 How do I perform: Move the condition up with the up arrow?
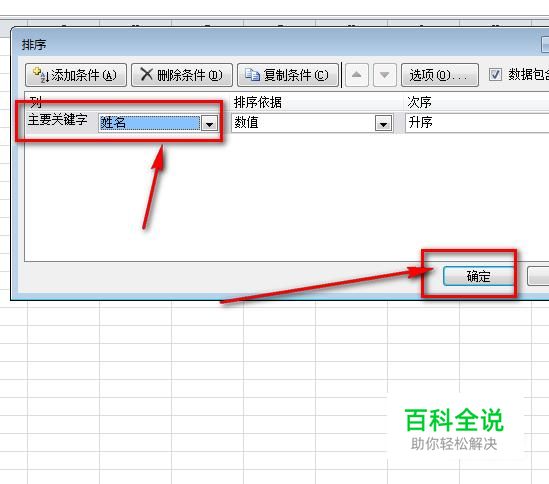[x=356, y=75]
